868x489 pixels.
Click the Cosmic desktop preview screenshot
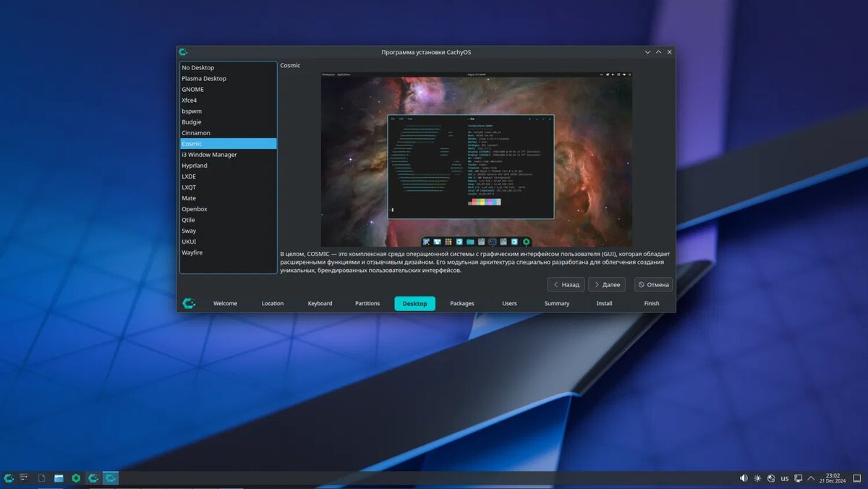click(477, 159)
